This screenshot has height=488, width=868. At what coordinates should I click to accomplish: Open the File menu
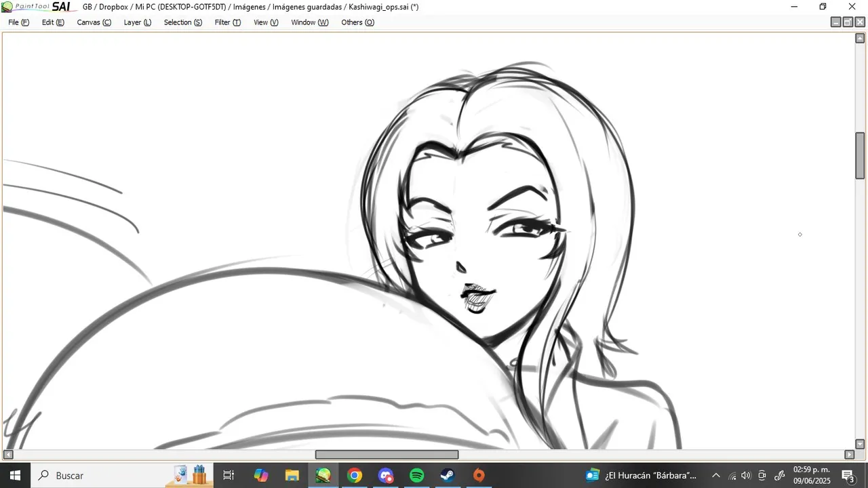click(x=18, y=22)
